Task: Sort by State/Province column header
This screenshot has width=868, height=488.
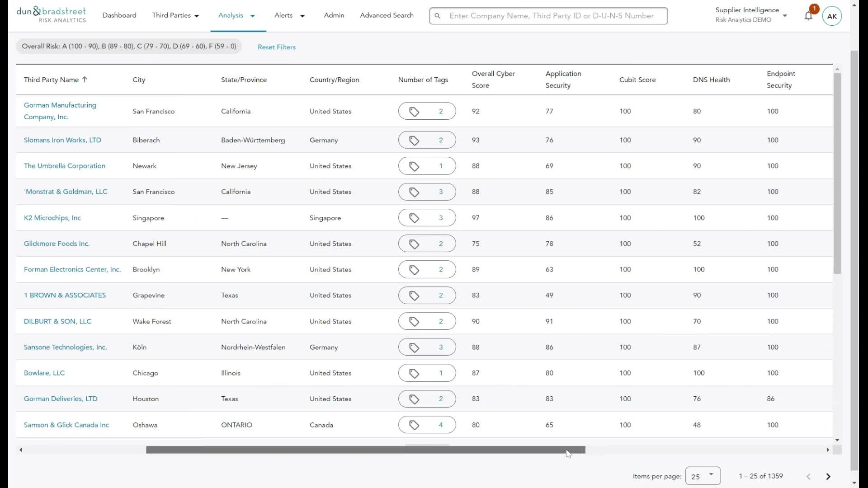Action: tap(244, 80)
